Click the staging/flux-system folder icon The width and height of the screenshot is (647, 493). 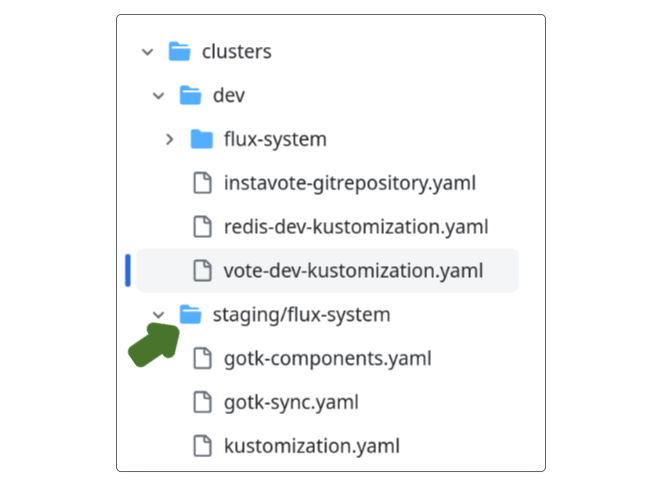tap(190, 315)
